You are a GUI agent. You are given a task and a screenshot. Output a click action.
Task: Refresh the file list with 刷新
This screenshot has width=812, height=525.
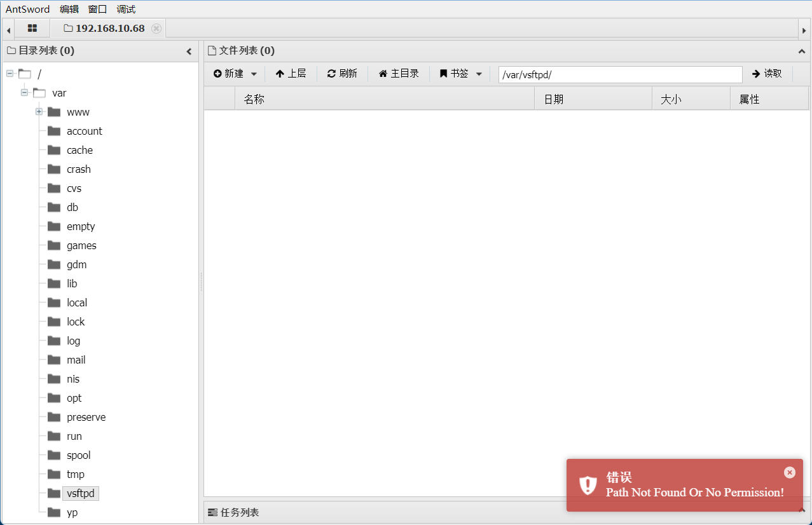342,74
